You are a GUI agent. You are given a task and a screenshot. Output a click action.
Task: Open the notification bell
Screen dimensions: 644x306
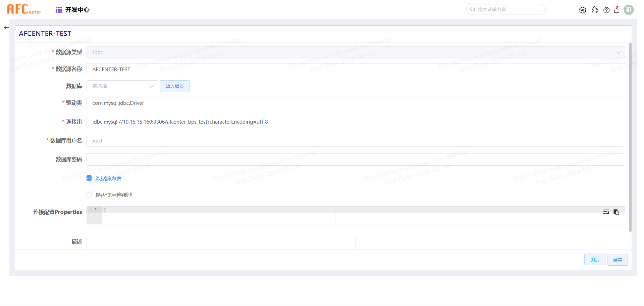(x=616, y=10)
